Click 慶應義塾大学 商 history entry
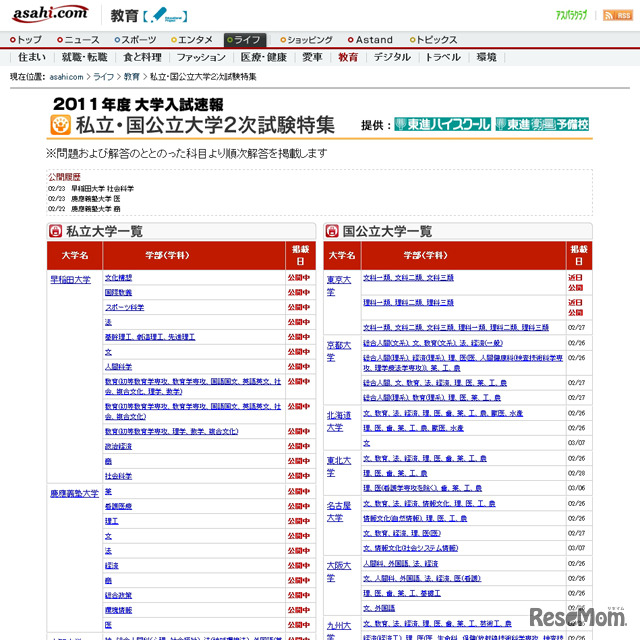This screenshot has width=640, height=640. point(96,209)
